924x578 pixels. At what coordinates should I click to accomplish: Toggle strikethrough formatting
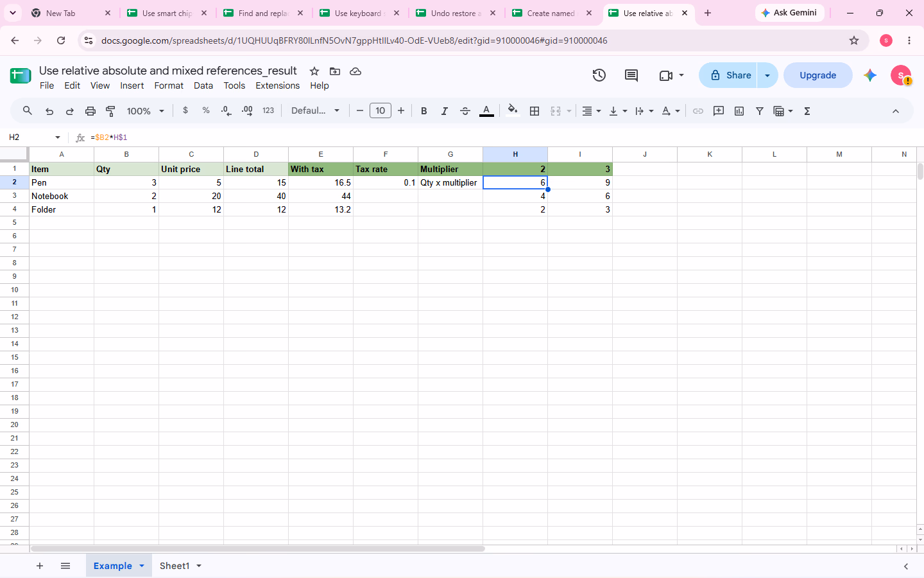[x=465, y=111]
